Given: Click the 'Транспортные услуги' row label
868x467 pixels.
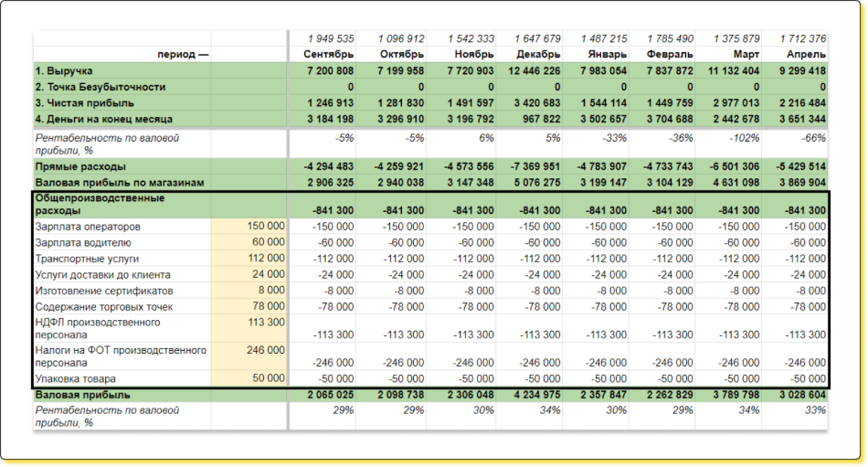Looking at the screenshot, I should 87,259.
